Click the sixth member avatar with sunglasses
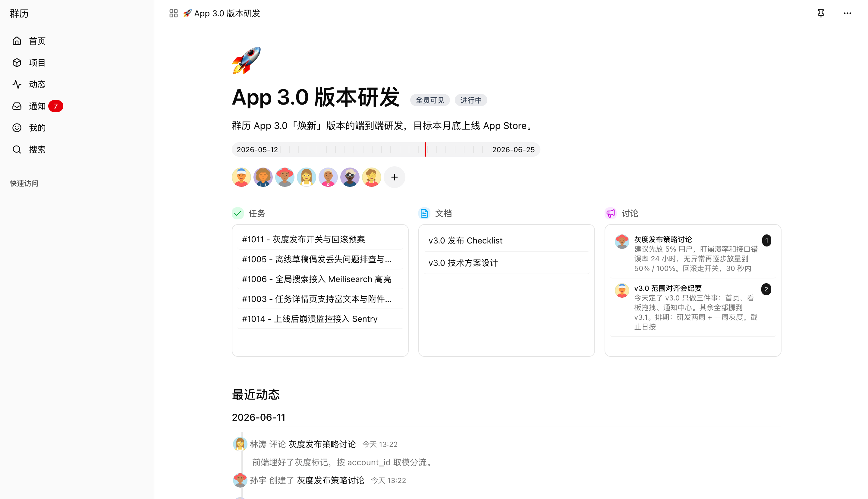The height and width of the screenshot is (499, 868). tap(350, 177)
